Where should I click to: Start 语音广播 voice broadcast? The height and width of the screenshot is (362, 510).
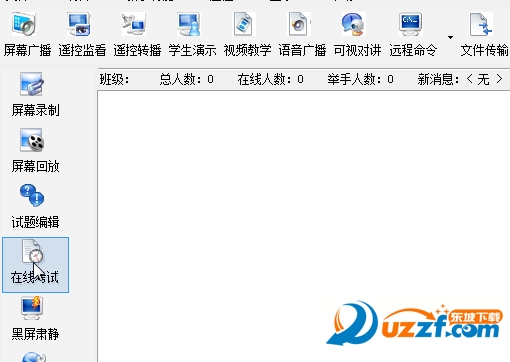coord(302,34)
